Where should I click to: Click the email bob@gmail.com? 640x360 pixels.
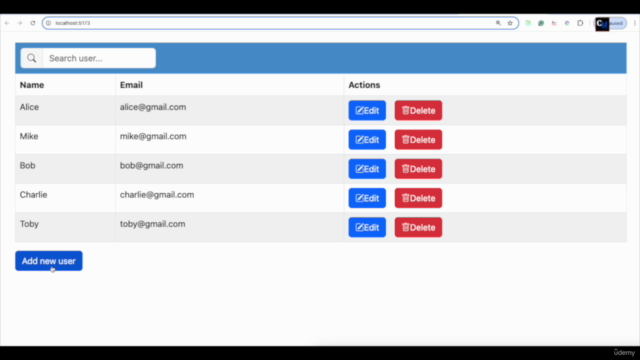click(x=151, y=165)
